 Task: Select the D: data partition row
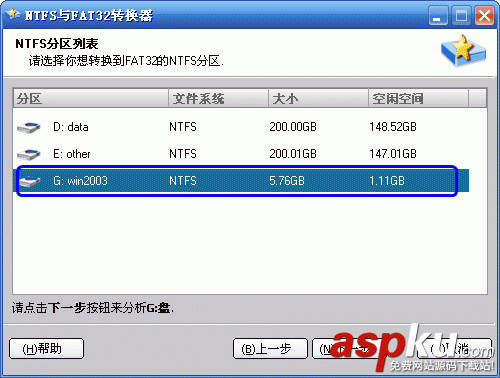click(241, 127)
